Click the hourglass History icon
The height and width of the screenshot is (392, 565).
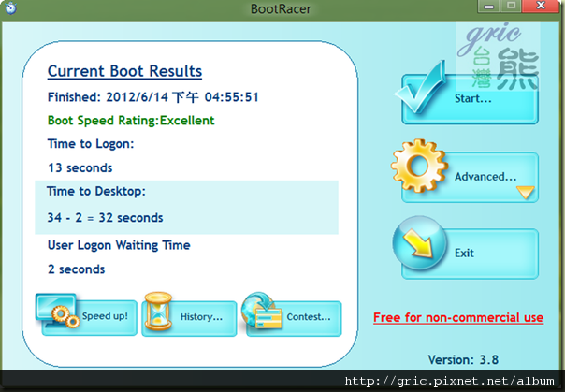point(158,311)
